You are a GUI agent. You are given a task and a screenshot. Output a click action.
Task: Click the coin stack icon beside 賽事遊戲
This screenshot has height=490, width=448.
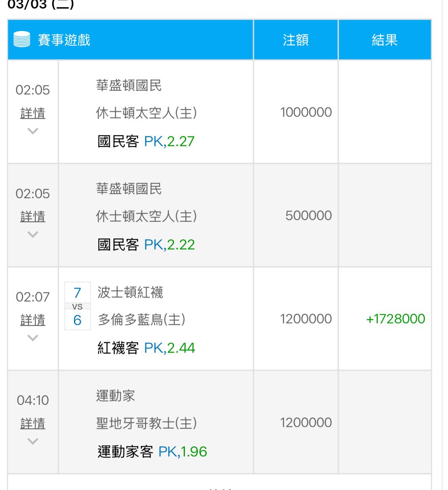(x=21, y=40)
